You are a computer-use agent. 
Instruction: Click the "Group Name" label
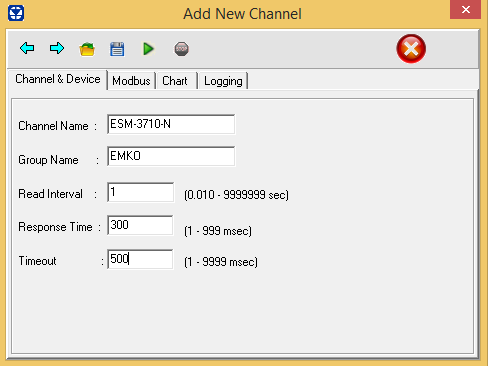(48, 160)
